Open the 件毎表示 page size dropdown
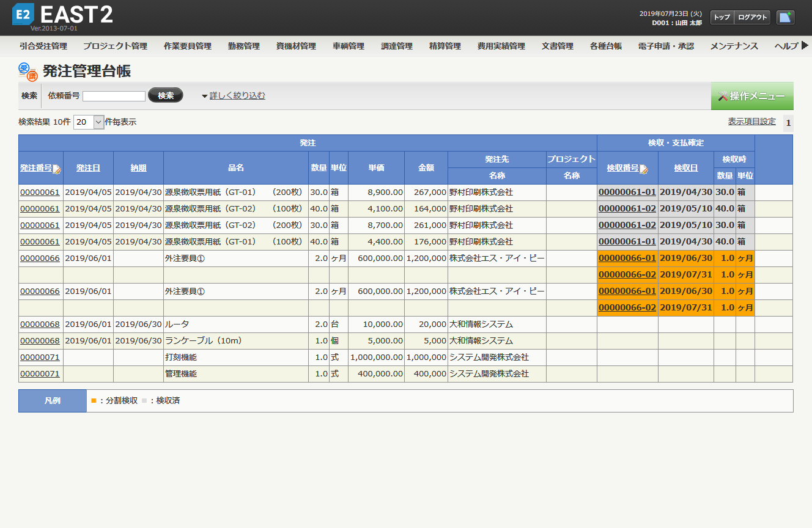Viewport: 812px width, 528px height. pos(89,122)
